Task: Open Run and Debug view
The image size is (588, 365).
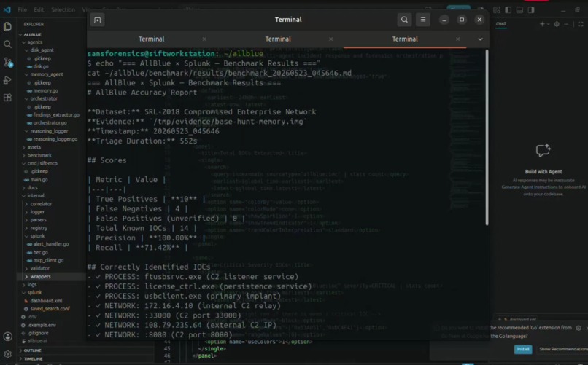Action: [x=7, y=80]
